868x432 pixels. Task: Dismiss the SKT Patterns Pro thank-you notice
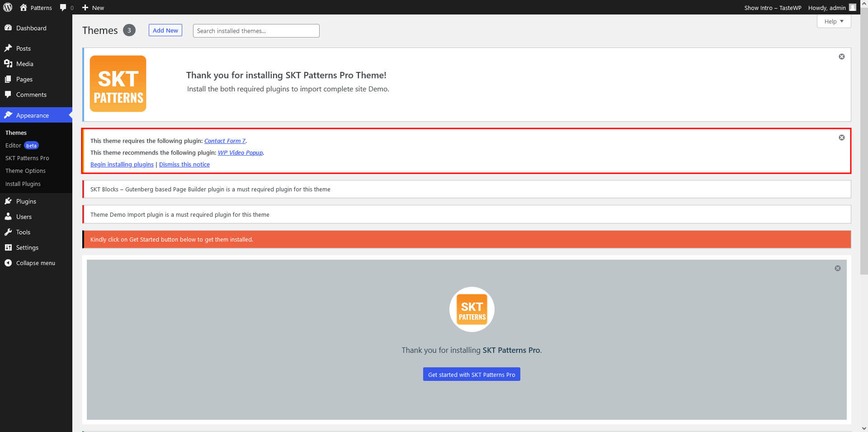(842, 57)
